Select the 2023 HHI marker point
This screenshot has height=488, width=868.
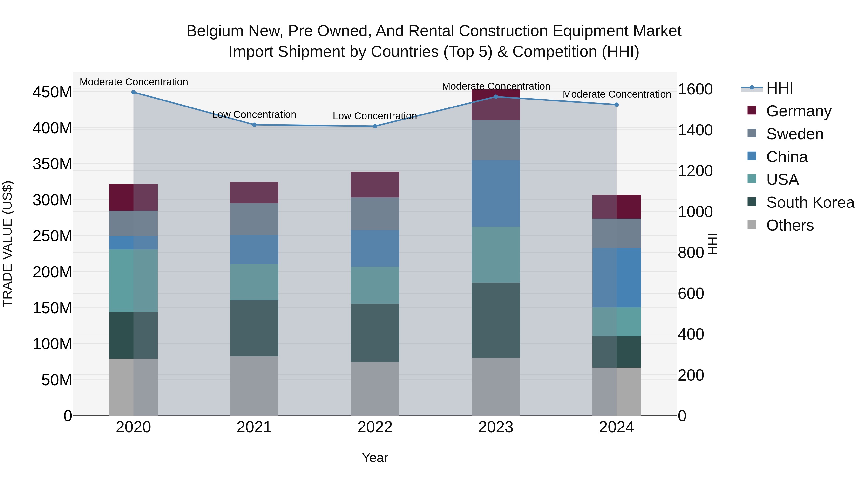(496, 97)
